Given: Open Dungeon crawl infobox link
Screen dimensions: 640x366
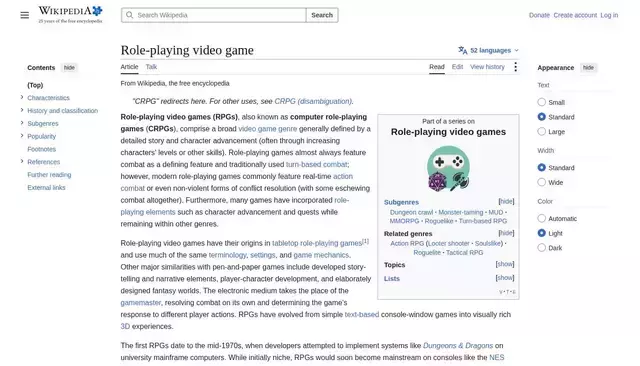Looking at the screenshot, I should point(411,212).
